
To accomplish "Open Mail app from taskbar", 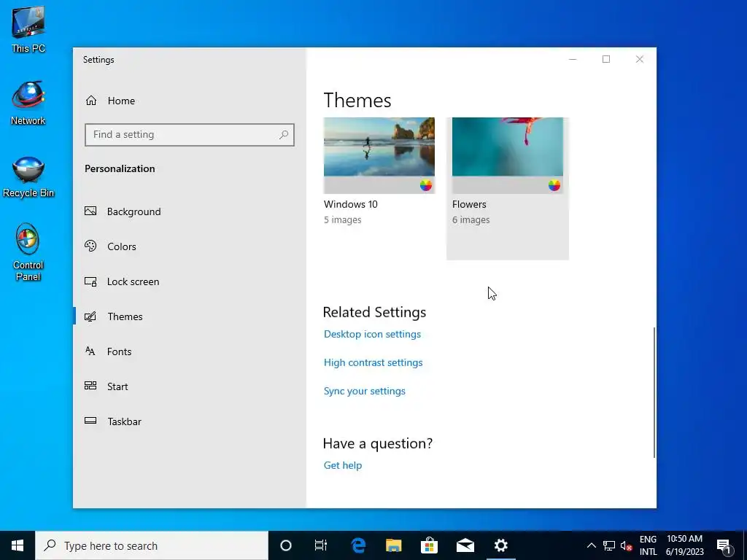I will point(465,545).
